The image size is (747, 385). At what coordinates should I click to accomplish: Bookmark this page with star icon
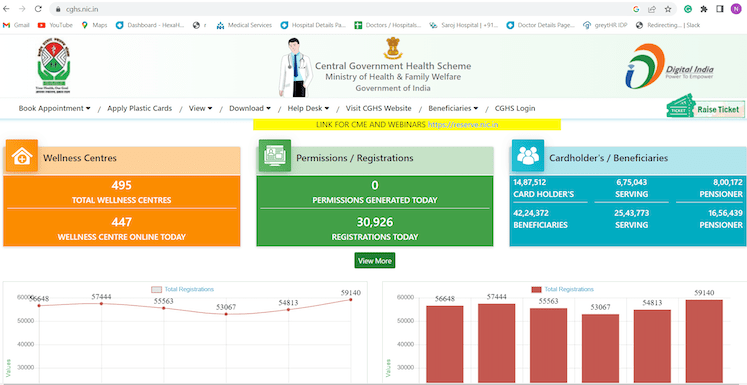tap(668, 9)
